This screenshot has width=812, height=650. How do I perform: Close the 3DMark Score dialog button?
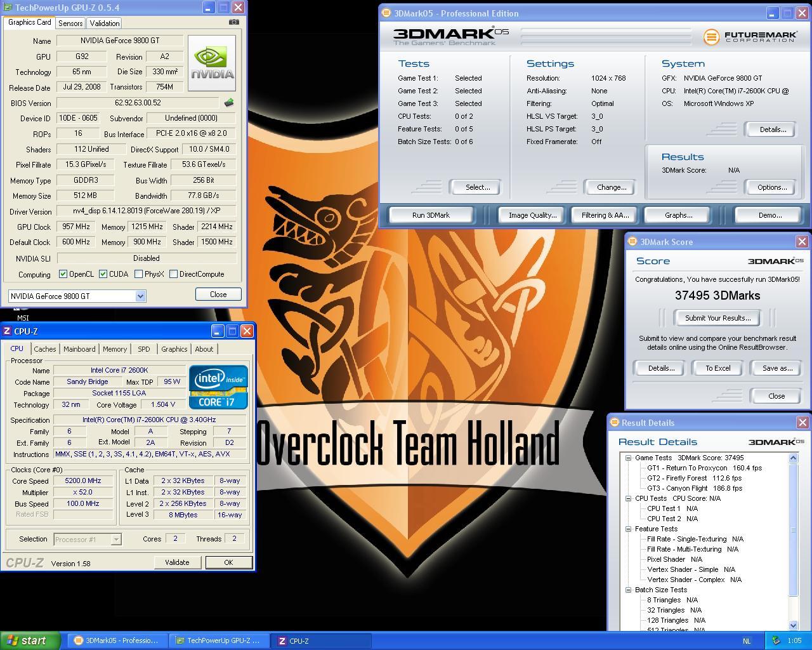click(x=776, y=396)
